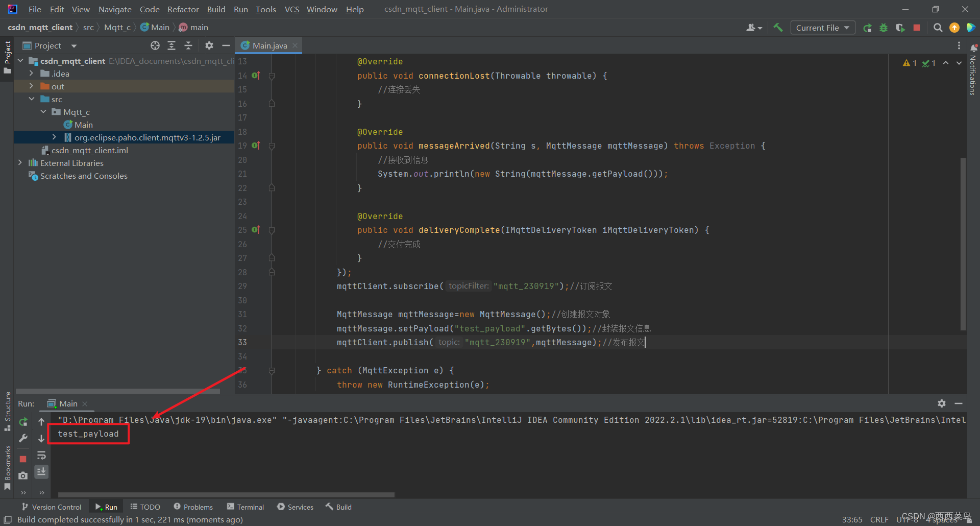Open the TODO tool window
Image resolution: width=980 pixels, height=526 pixels.
click(145, 507)
